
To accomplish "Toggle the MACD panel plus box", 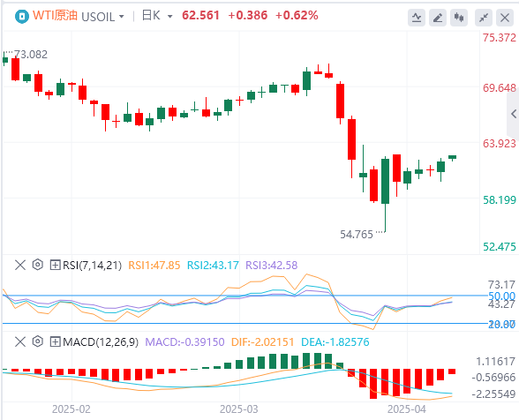I will click(55, 341).
